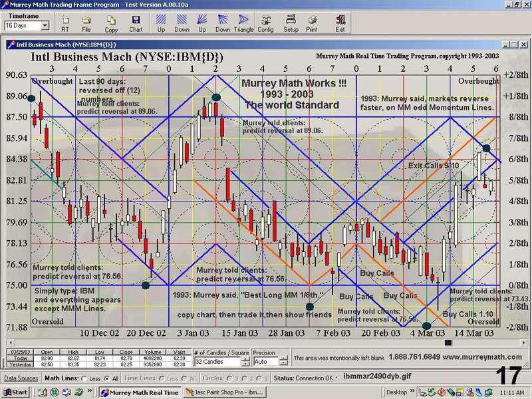Select Math Lines Less radio button

[x=84, y=378]
